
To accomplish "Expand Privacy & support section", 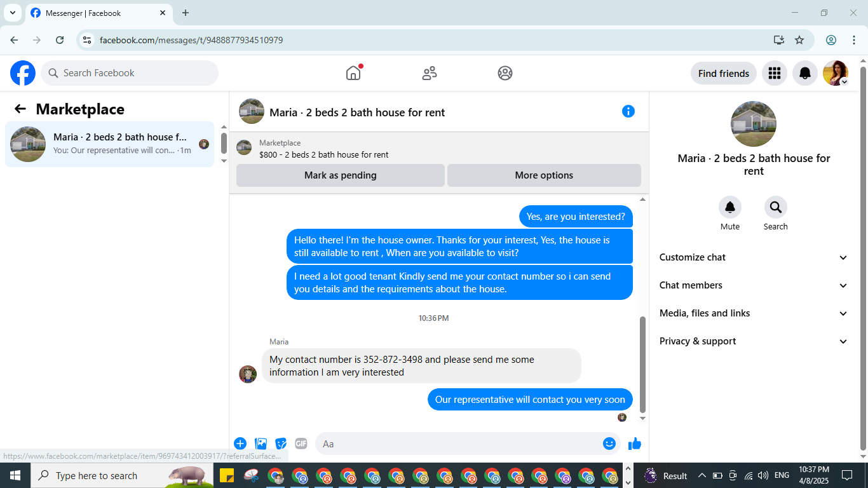I will click(x=754, y=341).
